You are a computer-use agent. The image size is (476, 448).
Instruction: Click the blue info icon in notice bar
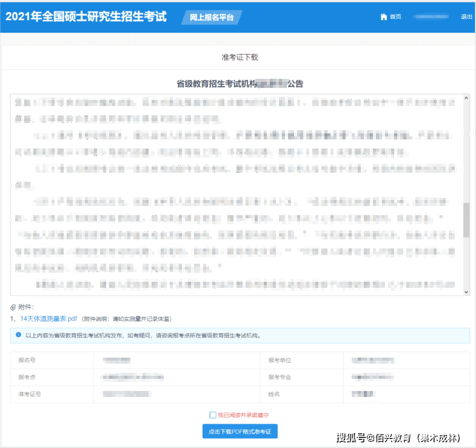[x=18, y=335]
